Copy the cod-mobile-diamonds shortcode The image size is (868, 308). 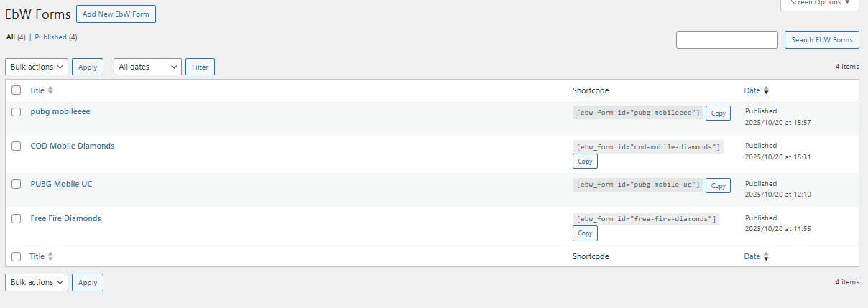[585, 161]
